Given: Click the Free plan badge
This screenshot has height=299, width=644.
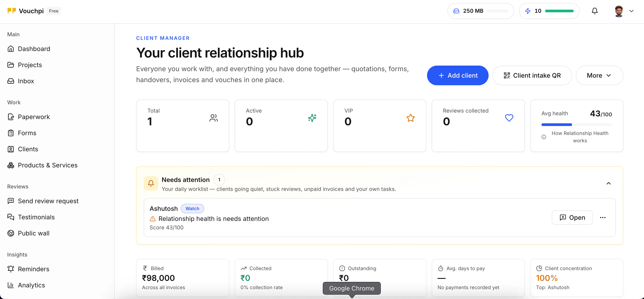Looking at the screenshot, I should point(54,11).
